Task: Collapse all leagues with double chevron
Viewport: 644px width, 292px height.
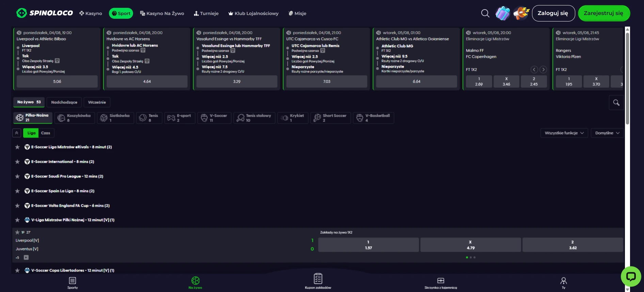Action: click(16, 133)
